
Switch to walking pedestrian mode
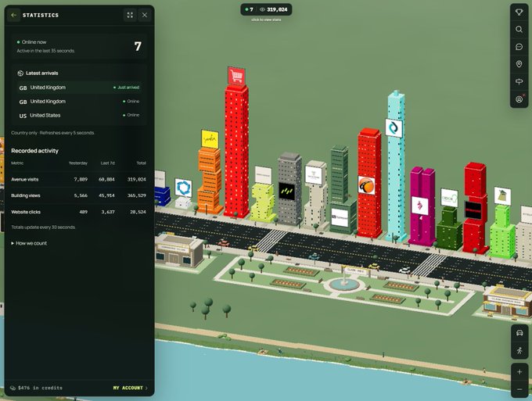[x=519, y=350]
